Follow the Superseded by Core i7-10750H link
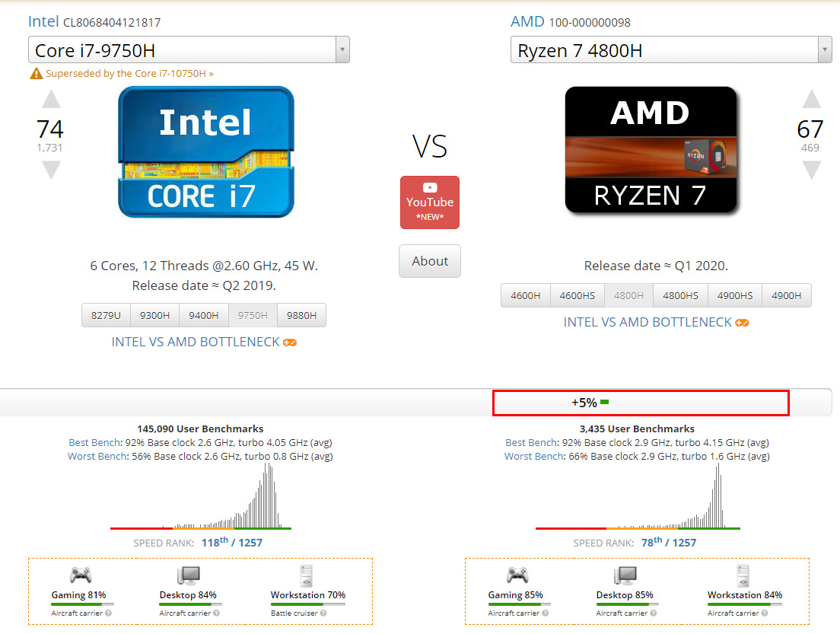 point(129,73)
